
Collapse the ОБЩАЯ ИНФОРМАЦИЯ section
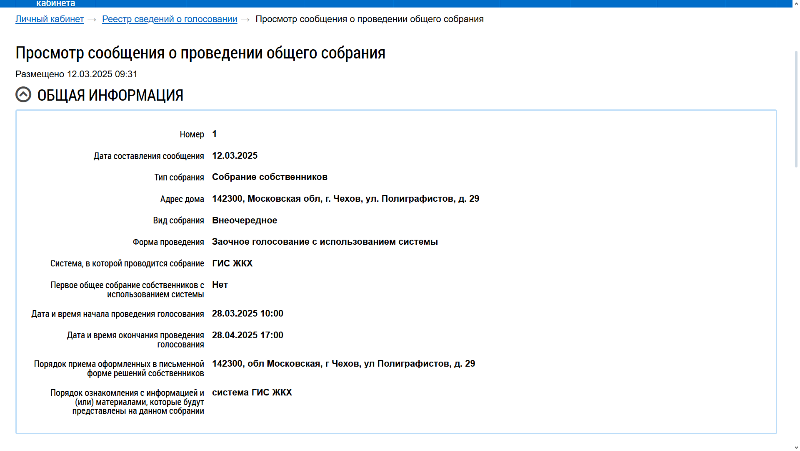(x=23, y=95)
